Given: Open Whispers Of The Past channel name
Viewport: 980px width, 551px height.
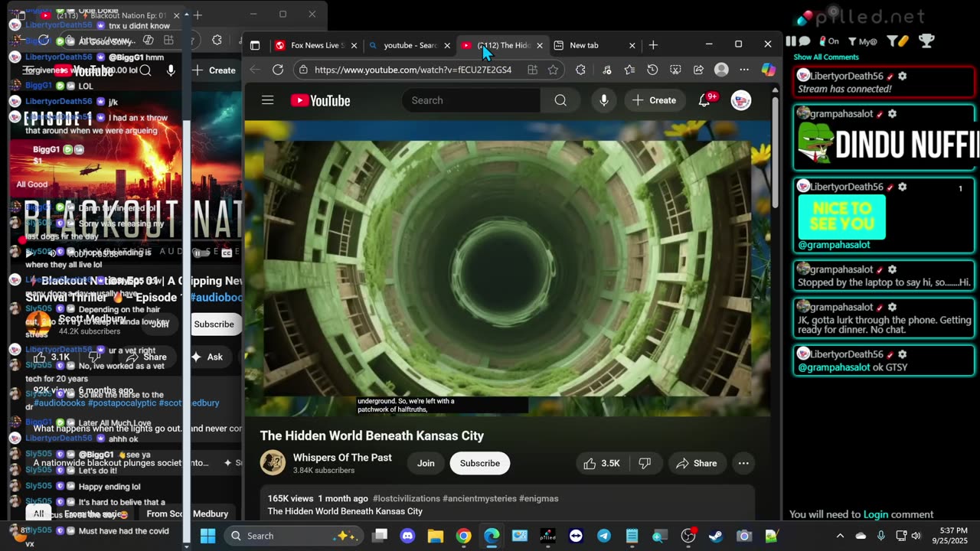Looking at the screenshot, I should pyautogui.click(x=342, y=458).
